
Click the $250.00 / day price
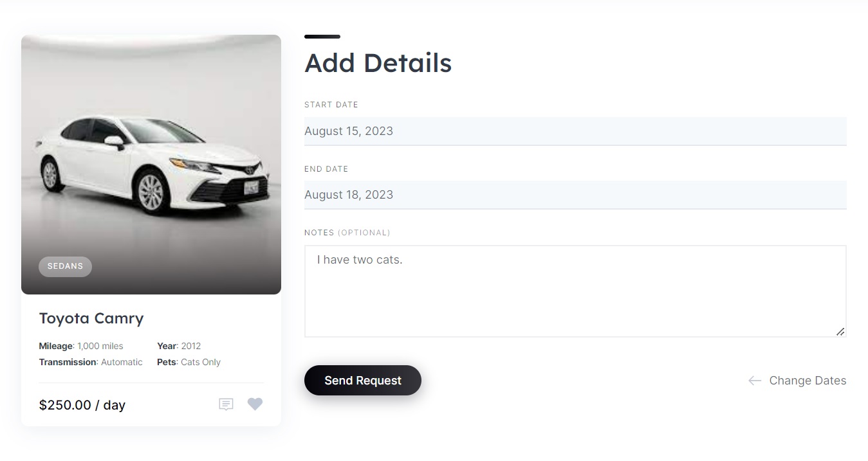point(82,405)
